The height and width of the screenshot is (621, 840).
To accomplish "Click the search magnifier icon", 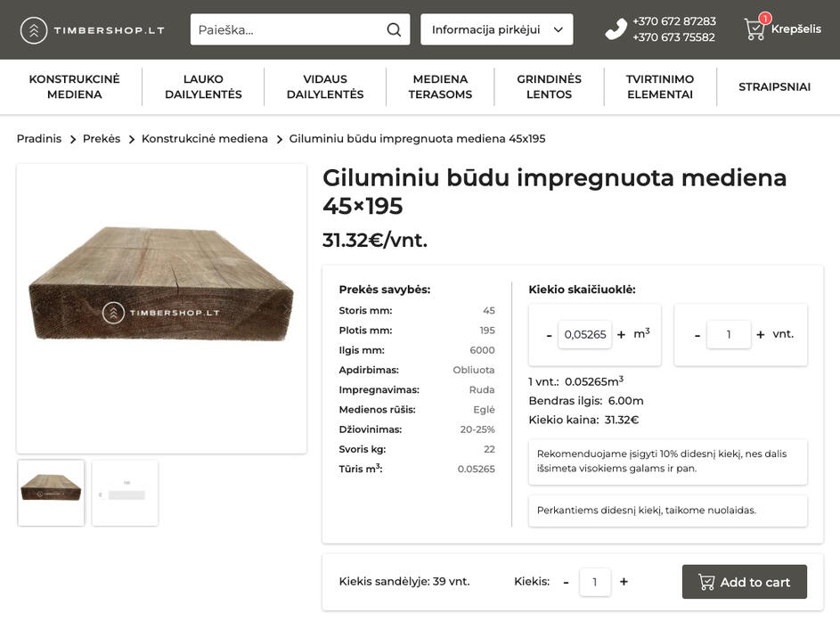I will point(393,29).
